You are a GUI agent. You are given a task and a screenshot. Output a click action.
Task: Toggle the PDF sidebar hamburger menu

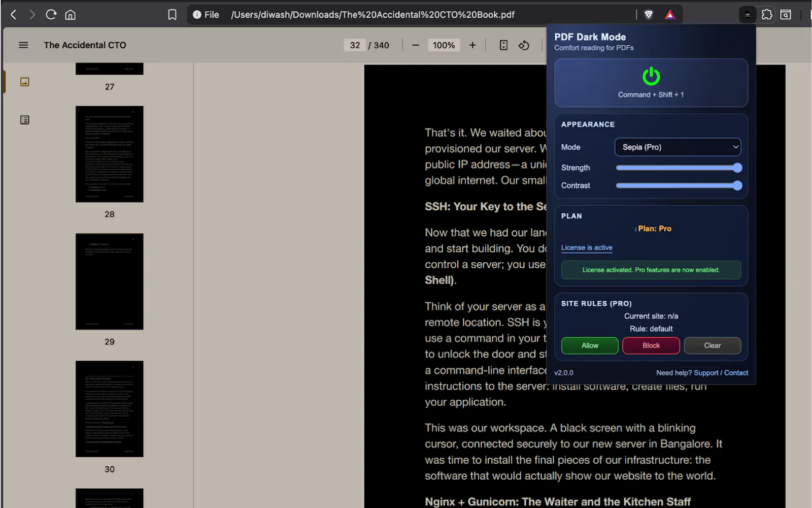[23, 45]
